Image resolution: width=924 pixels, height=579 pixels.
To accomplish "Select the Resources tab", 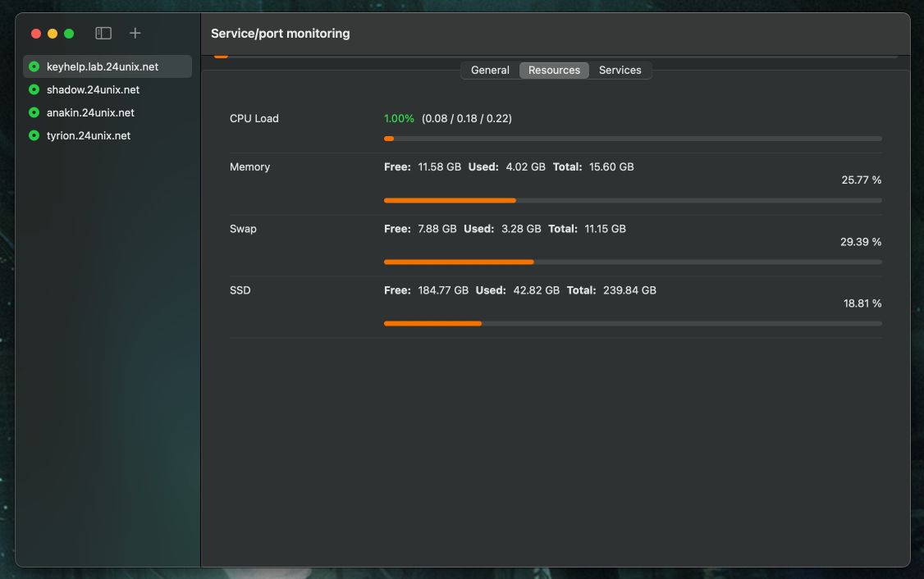I will [554, 71].
